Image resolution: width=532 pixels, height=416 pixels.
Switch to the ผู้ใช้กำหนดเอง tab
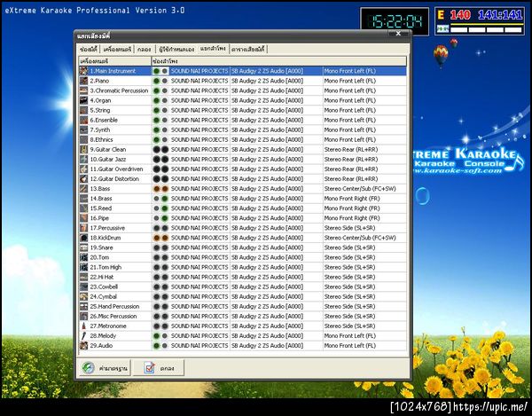click(x=176, y=49)
